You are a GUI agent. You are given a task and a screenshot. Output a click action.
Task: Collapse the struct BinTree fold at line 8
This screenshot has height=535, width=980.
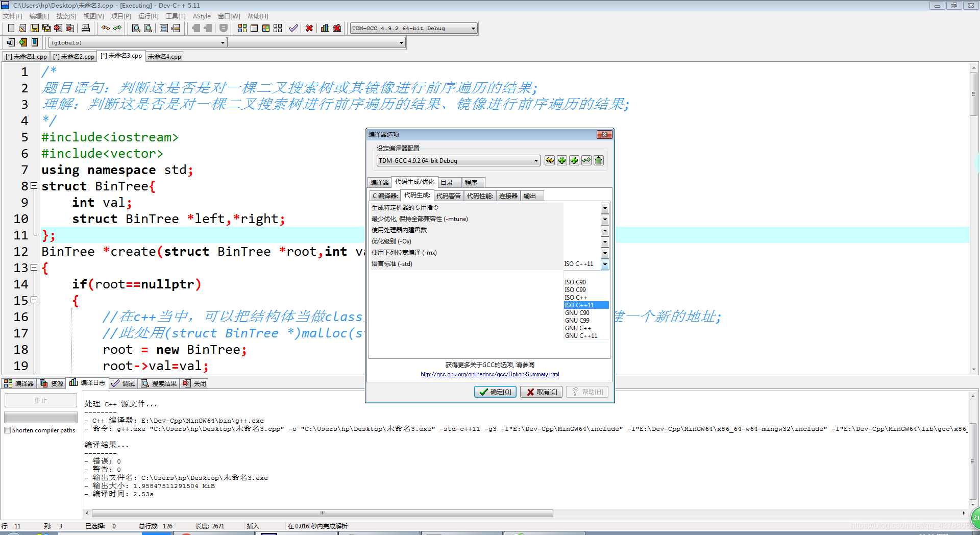tap(34, 186)
